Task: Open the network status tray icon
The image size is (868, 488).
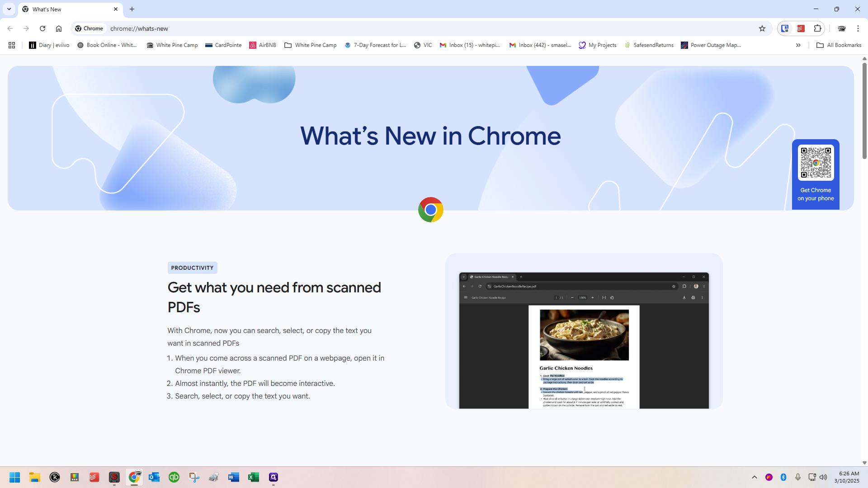Action: [x=812, y=477]
